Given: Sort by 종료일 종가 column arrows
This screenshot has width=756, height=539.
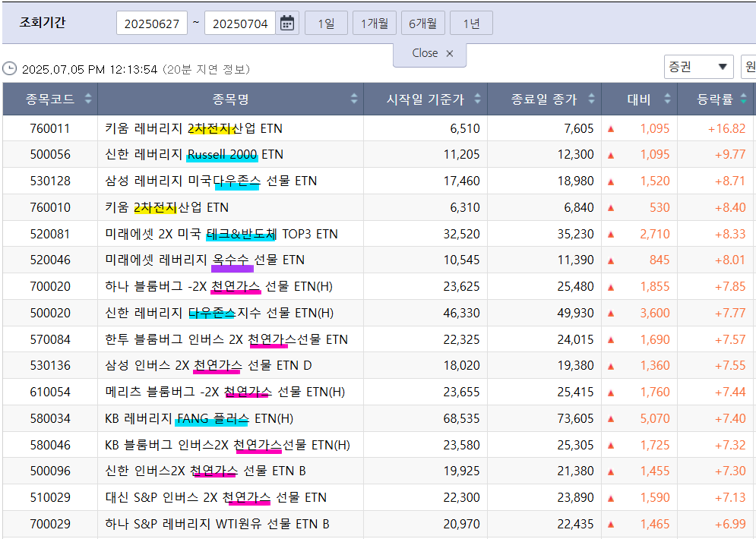Looking at the screenshot, I should 590,99.
